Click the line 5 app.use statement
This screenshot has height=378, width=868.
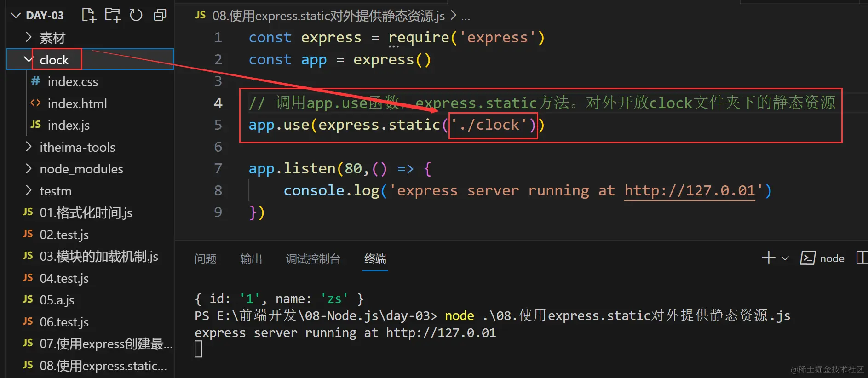[397, 125]
